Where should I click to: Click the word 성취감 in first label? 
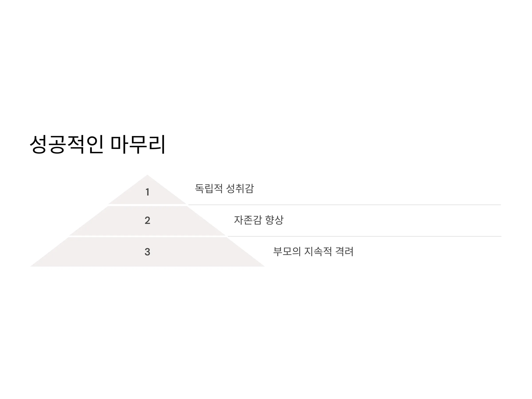[x=240, y=188]
